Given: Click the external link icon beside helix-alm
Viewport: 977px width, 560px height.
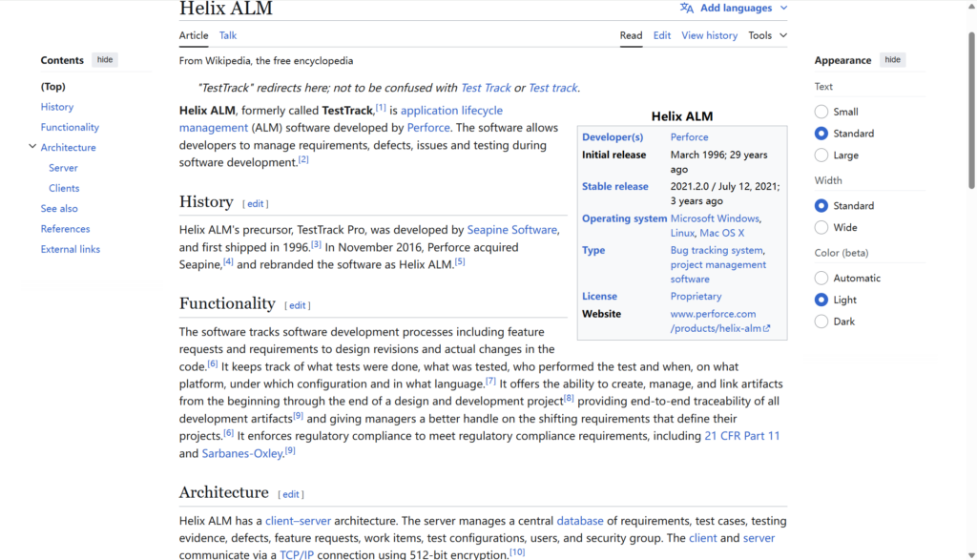Looking at the screenshot, I should pos(766,329).
